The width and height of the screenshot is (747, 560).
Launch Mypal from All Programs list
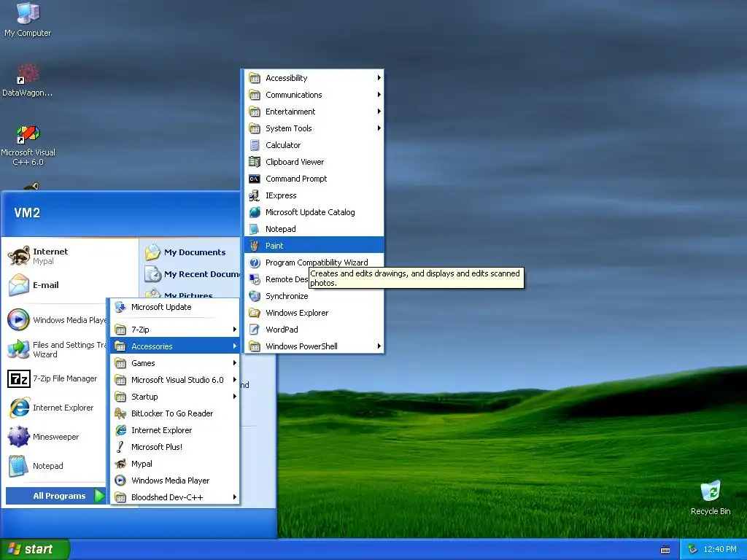point(174,464)
